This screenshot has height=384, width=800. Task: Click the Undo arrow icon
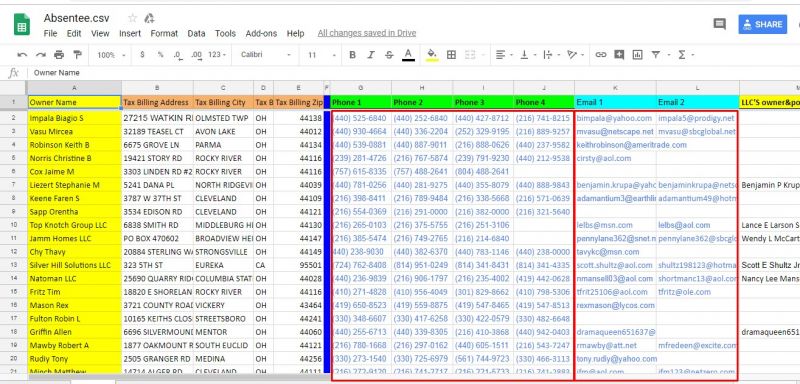tap(22, 55)
